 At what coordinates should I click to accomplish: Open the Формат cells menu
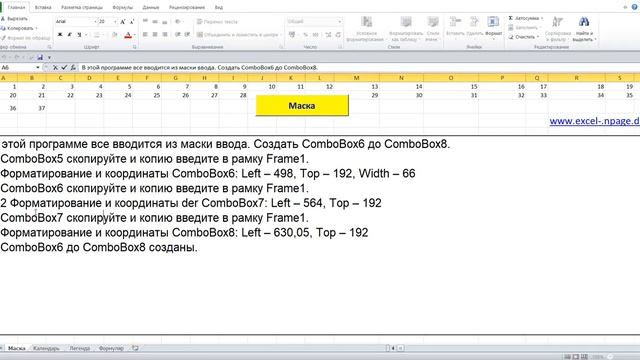493,27
